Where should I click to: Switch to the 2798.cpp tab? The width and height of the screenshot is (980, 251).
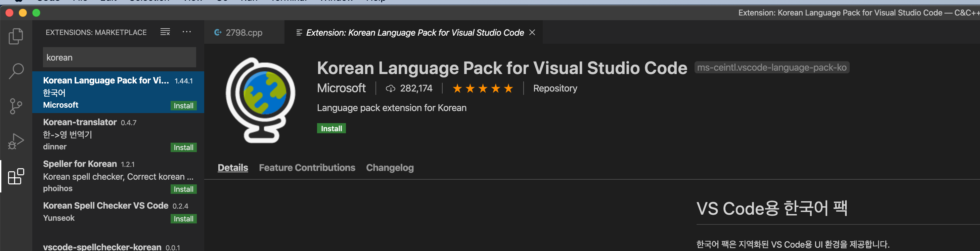tap(244, 32)
